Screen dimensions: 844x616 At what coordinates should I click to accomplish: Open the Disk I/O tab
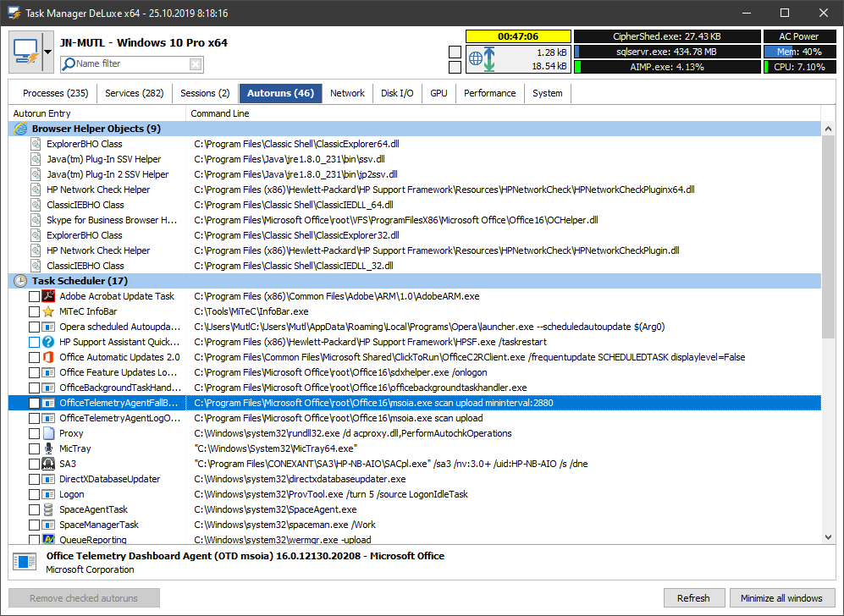click(397, 93)
